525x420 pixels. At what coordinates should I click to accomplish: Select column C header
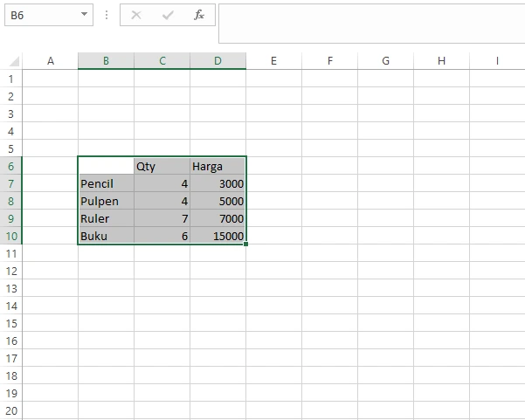click(162, 61)
